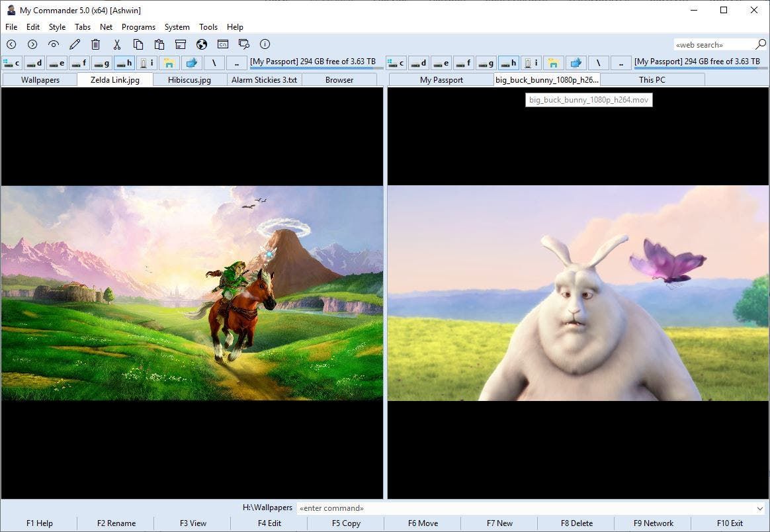Viewport: 770px width, 532px height.
Task: Switch to the This PC tab
Action: pyautogui.click(x=652, y=79)
